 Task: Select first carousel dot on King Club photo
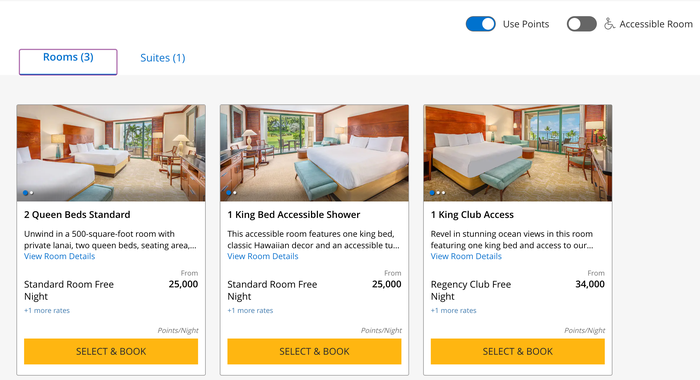coord(432,193)
